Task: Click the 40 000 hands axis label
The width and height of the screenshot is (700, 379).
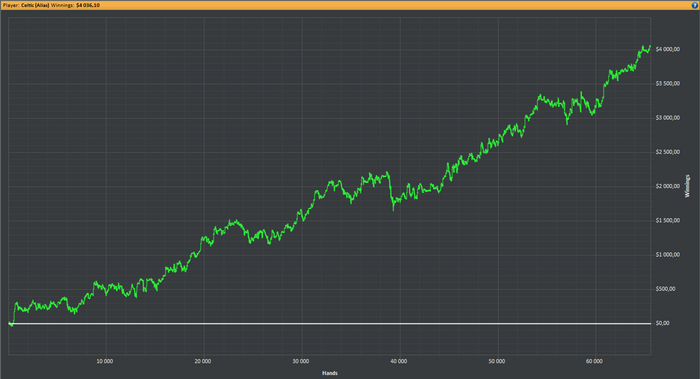Action: 399,361
